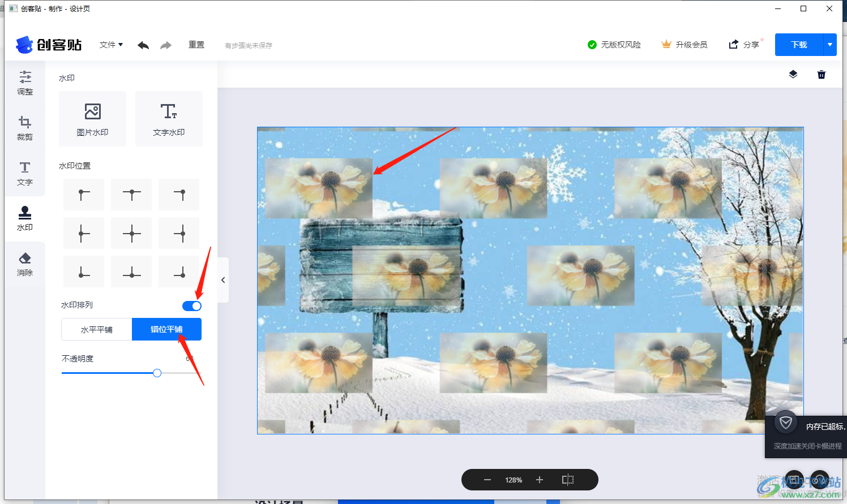The height and width of the screenshot is (504, 847).
Task: Set watermark position to top-left
Action: point(84,195)
